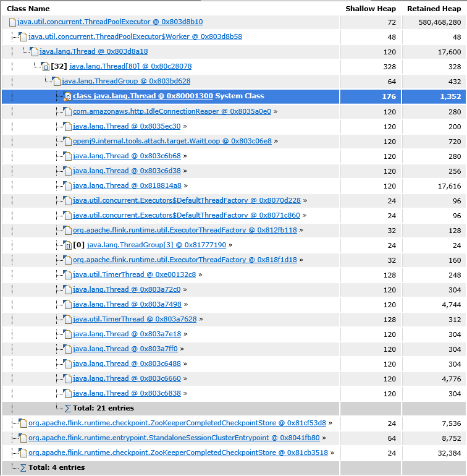Click the array icon beside [0] java.lang.ThreadGroup[3]
Screen dimensions: 467x476
click(x=67, y=245)
